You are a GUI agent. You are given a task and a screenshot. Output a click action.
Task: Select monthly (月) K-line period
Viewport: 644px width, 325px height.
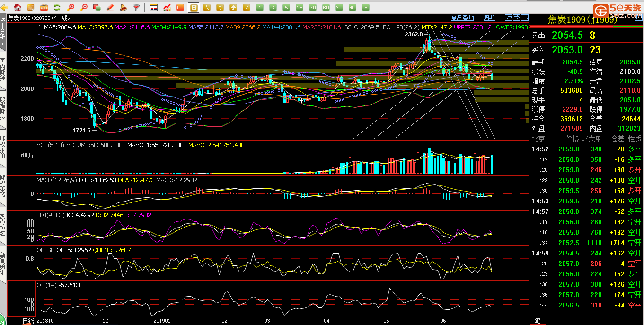point(220,7)
